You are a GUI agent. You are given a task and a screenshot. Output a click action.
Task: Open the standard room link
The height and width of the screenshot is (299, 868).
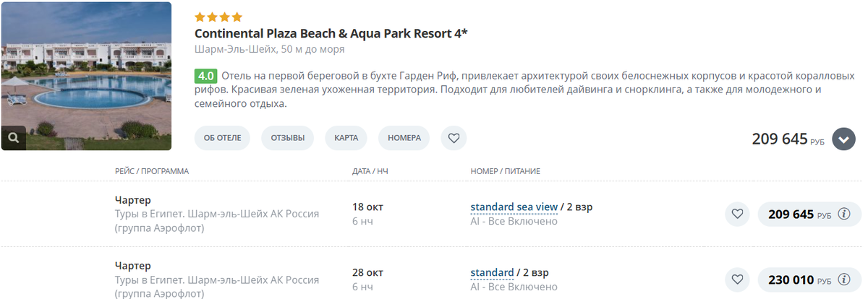coord(492,273)
